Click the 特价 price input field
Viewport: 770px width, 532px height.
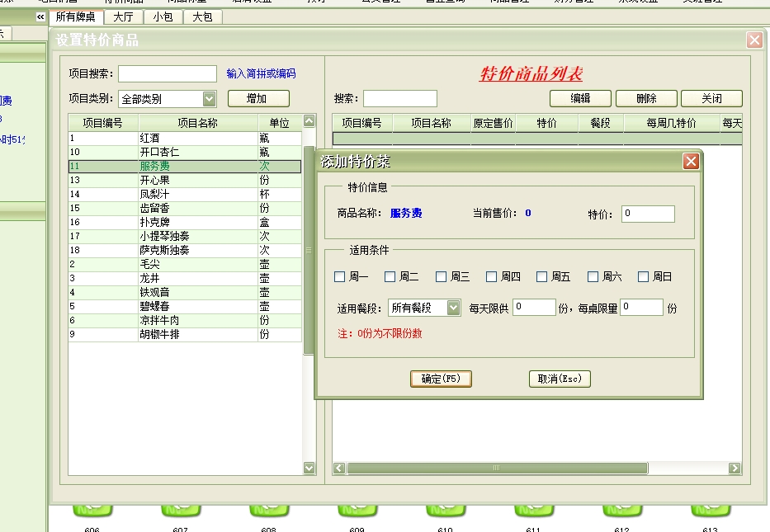point(648,214)
